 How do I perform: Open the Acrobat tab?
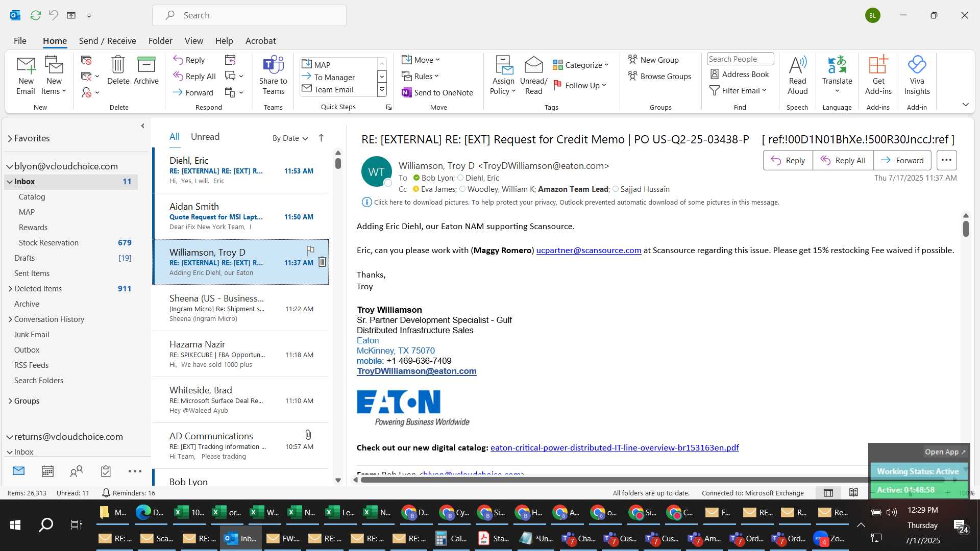pos(260,41)
